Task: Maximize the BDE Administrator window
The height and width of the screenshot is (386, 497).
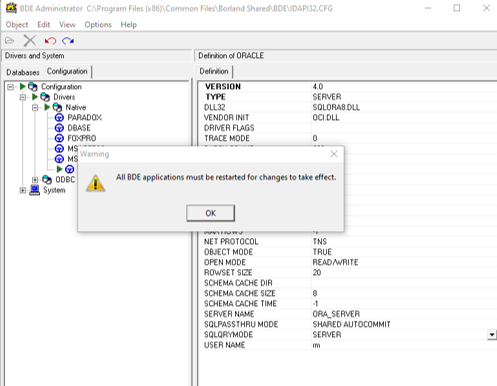Action: click(457, 8)
